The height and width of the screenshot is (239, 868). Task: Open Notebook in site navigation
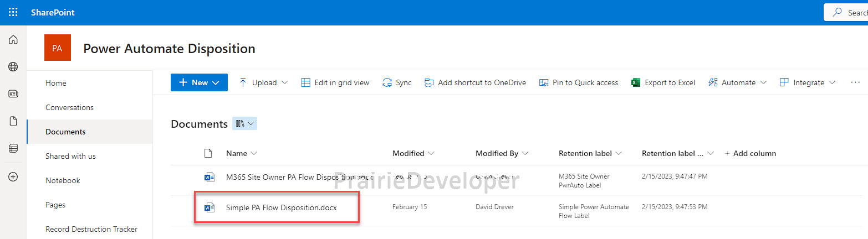tap(63, 180)
